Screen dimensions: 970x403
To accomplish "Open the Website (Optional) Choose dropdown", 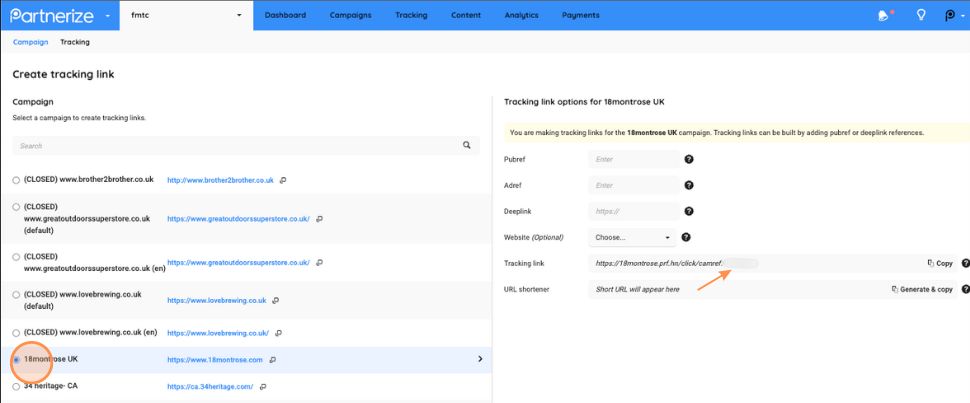I will click(x=633, y=237).
